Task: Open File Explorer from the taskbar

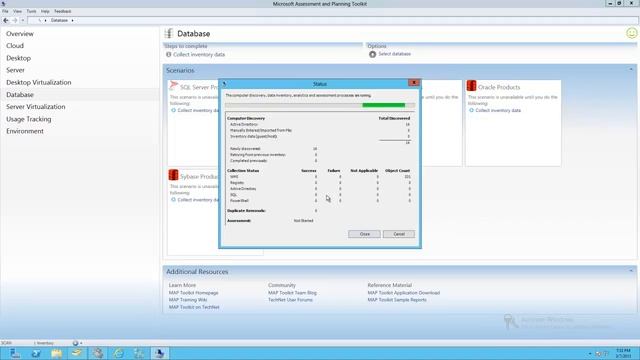Action: click(x=56, y=353)
